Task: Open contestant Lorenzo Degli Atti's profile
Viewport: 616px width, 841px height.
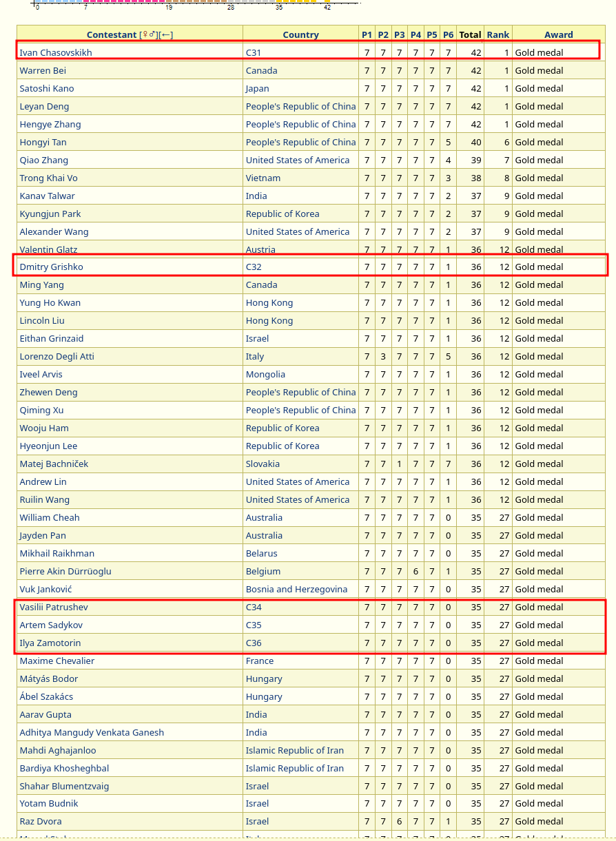Action: [x=57, y=356]
